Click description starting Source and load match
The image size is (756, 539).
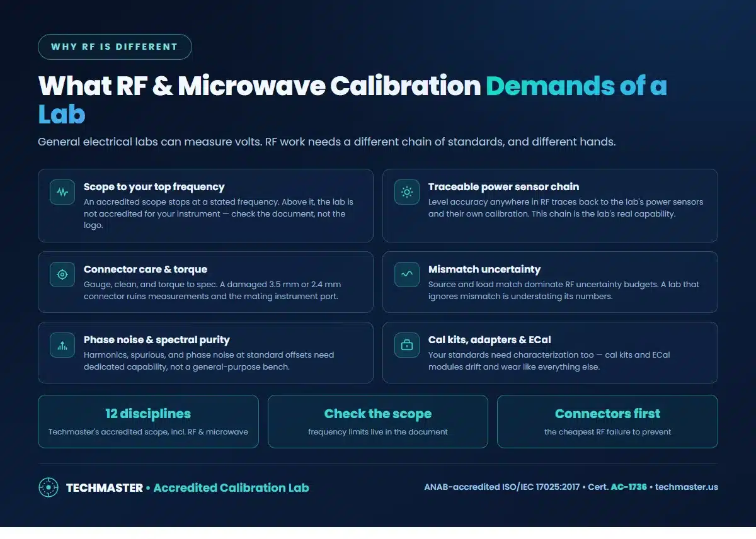click(x=564, y=290)
